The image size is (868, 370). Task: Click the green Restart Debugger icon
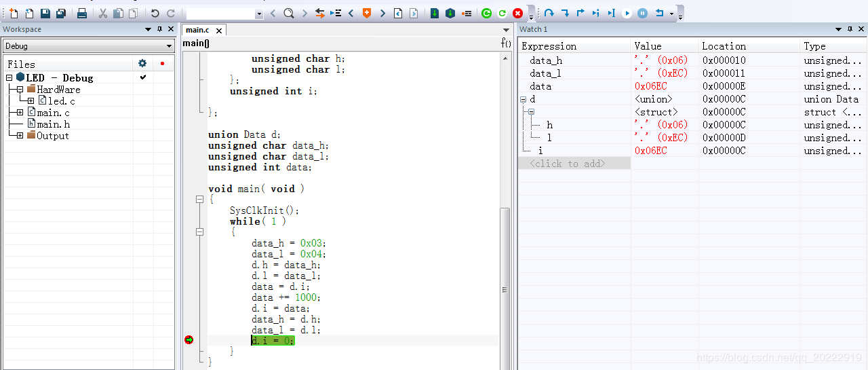[486, 14]
